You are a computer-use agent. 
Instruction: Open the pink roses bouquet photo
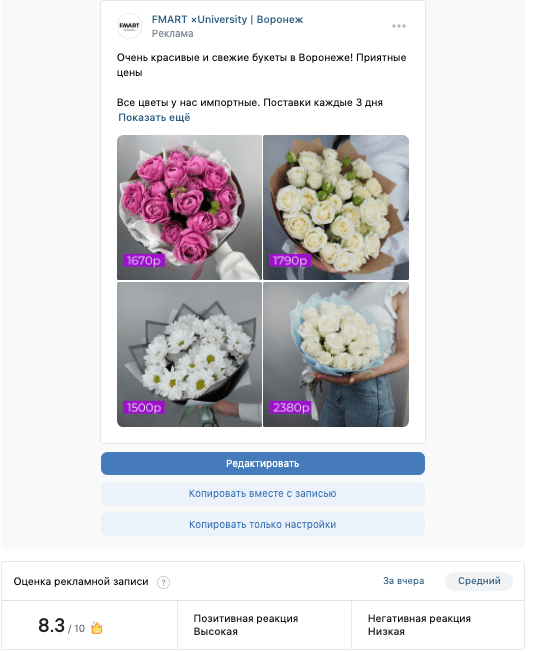tap(190, 207)
